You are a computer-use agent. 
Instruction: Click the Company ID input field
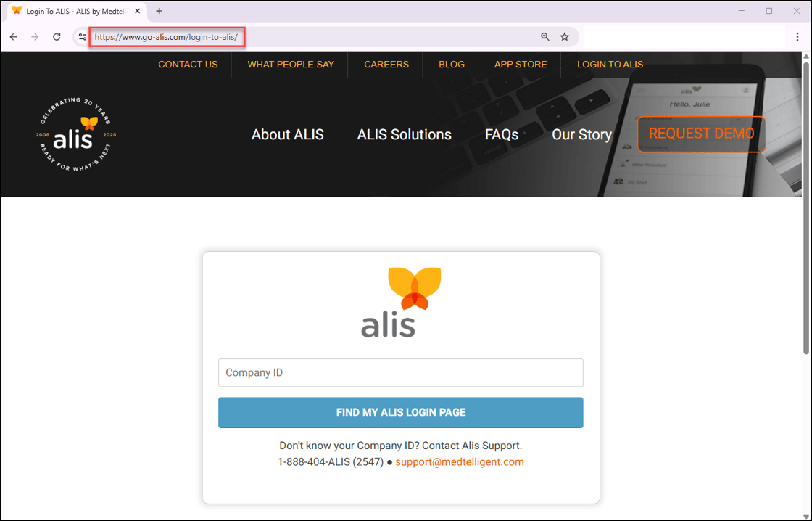point(401,372)
